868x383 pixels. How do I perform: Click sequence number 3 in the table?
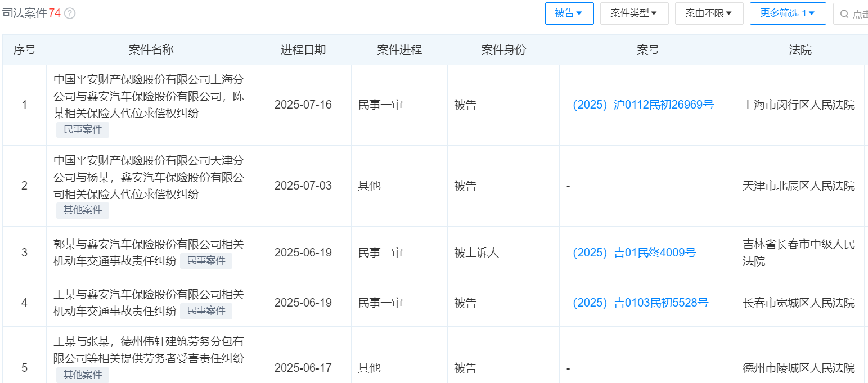coord(24,253)
